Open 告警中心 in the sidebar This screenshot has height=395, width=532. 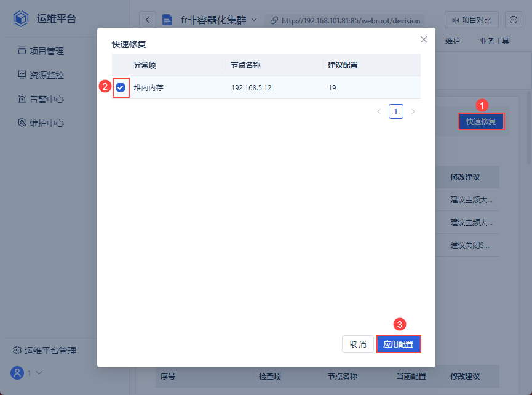point(41,99)
